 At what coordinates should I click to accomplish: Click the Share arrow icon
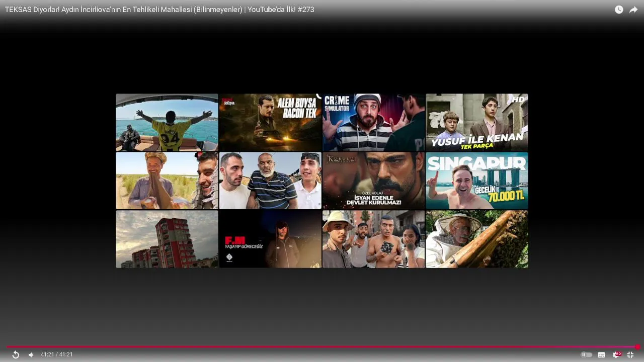pos(633,10)
